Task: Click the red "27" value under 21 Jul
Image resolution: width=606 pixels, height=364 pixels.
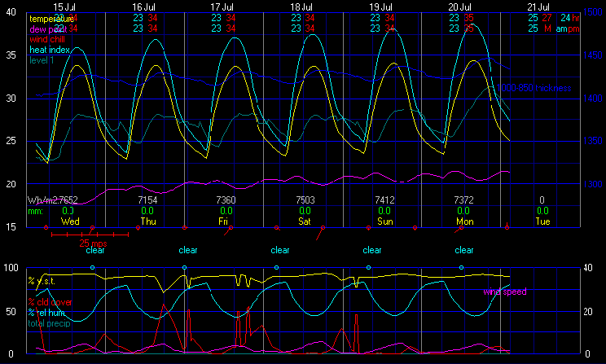Action: (547, 18)
